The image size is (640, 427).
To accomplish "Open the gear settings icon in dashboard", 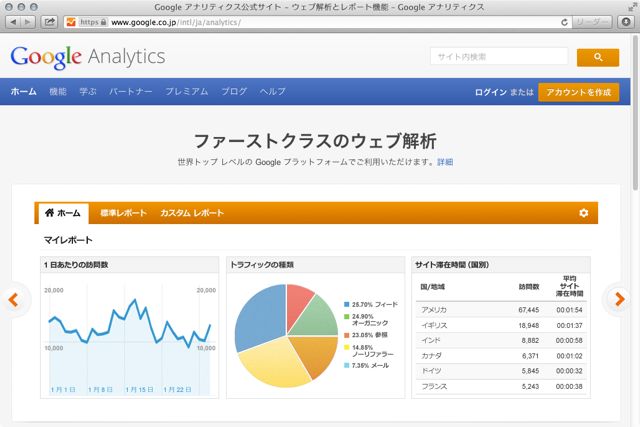I will coord(584,213).
